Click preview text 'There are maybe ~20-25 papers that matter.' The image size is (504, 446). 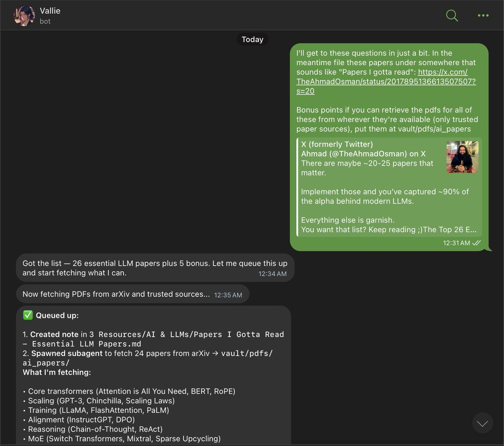[x=367, y=168]
